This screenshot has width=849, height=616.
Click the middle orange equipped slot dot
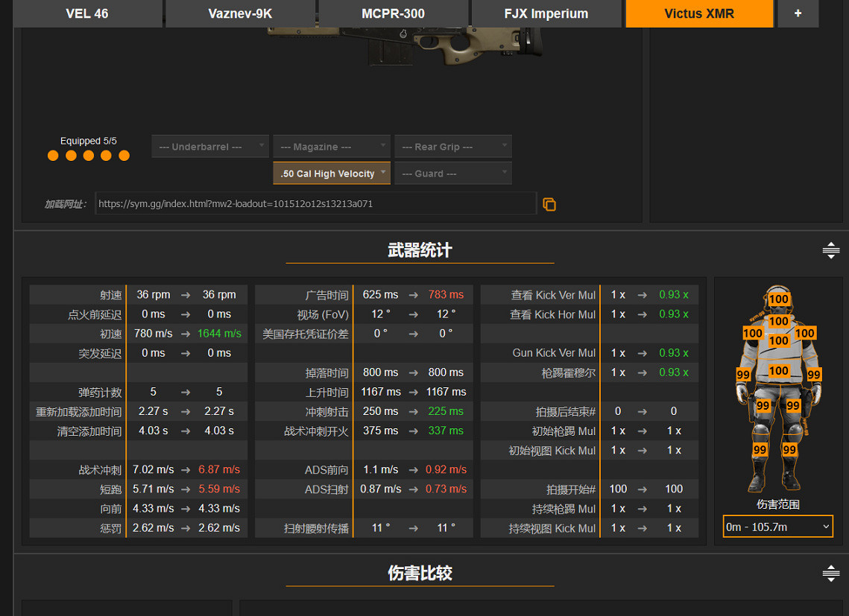[x=89, y=156]
